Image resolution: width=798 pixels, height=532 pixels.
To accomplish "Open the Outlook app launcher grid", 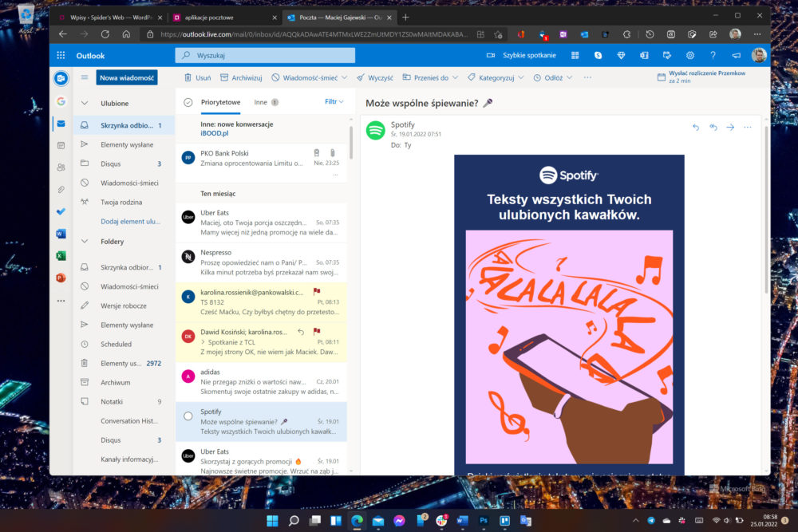I will 61,56.
